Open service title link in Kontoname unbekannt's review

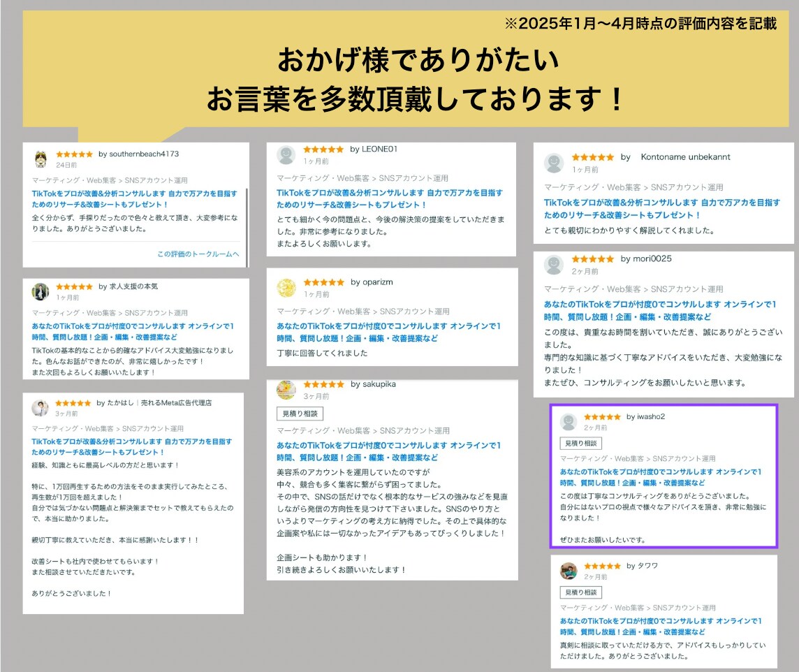tap(662, 209)
